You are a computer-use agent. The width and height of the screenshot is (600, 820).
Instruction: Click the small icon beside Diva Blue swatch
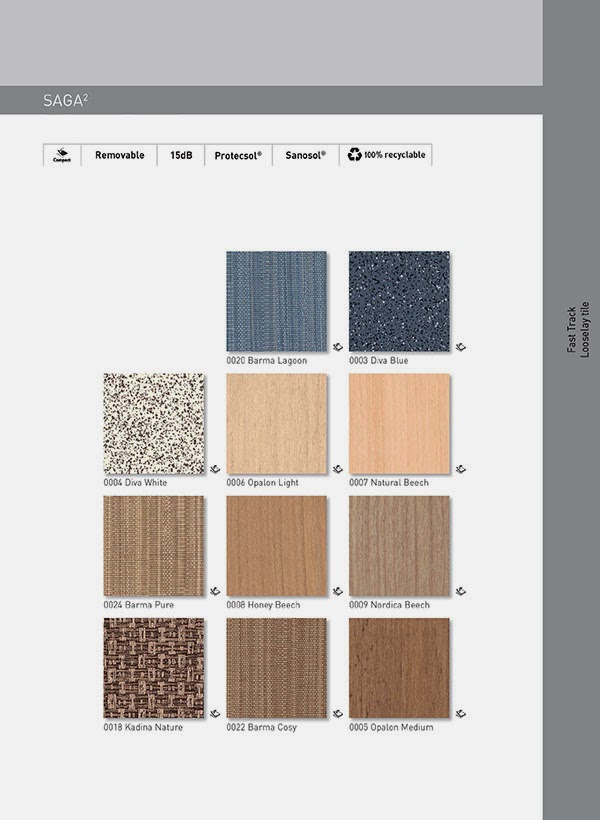point(461,347)
